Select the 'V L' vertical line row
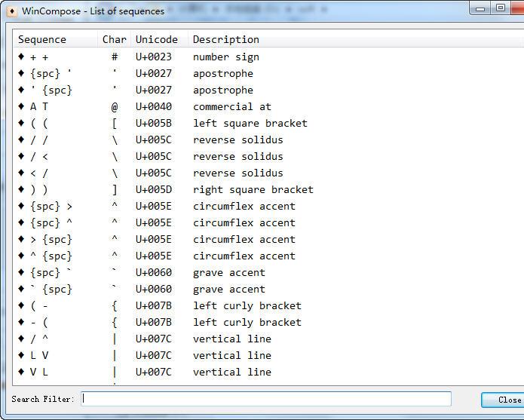 pos(268,372)
